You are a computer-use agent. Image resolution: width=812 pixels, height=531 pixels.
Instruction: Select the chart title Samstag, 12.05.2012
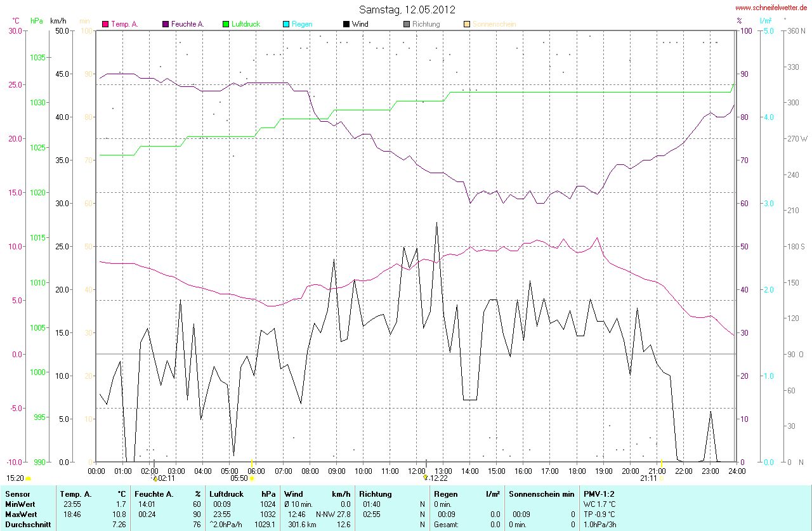[407, 10]
